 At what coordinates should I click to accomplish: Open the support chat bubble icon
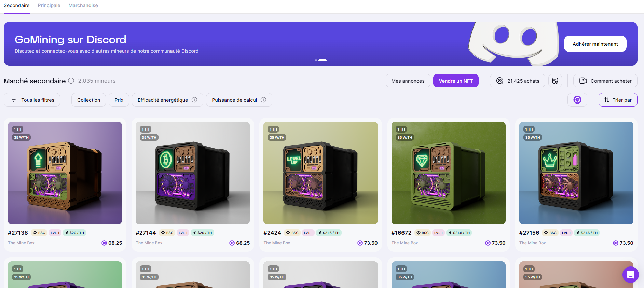[x=631, y=274]
